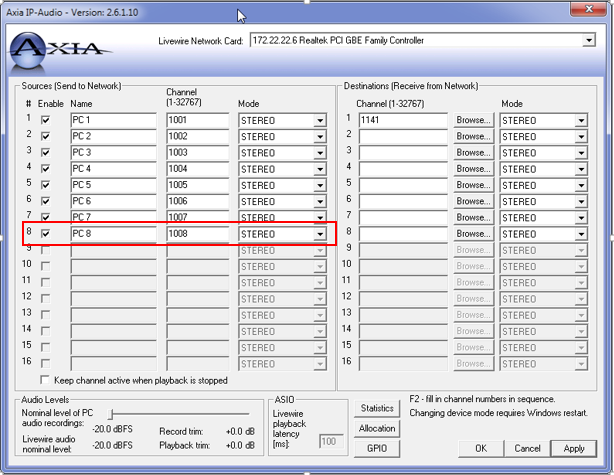Click source channel field 1005
This screenshot has height=475, width=614.
coord(198,185)
